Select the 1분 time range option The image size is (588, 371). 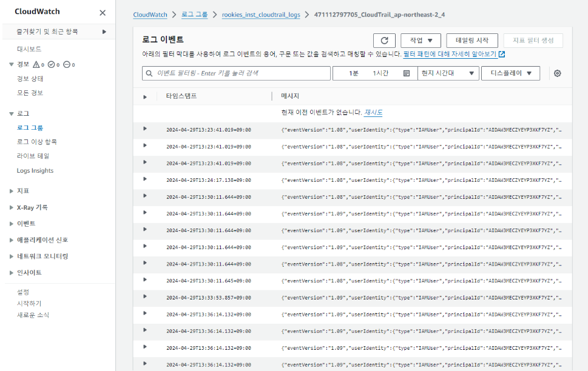[x=353, y=73]
